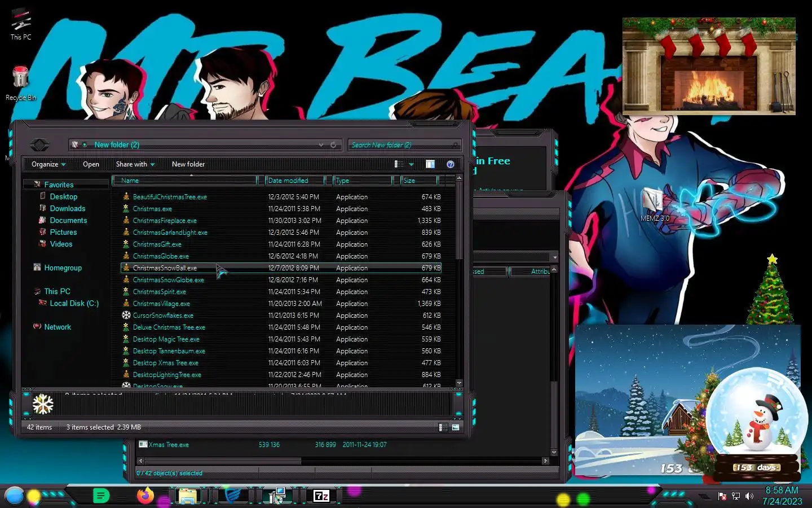
Task: Click the Desktop icon in Favorites
Action: (43, 196)
